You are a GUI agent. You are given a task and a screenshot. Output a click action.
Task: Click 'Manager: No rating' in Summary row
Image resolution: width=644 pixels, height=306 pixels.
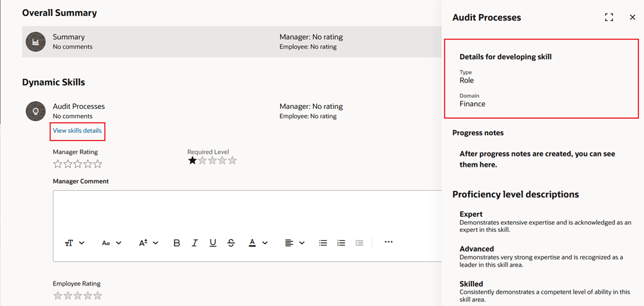(311, 37)
